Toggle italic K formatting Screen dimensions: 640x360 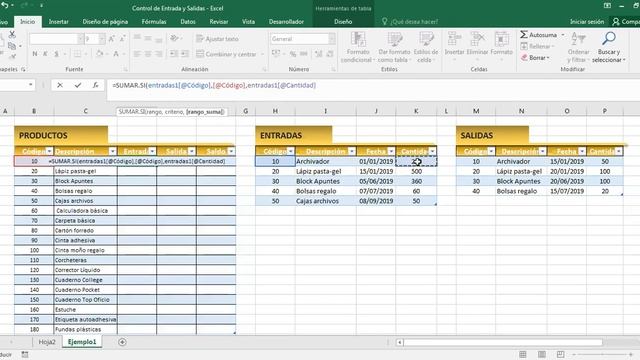coord(45,54)
